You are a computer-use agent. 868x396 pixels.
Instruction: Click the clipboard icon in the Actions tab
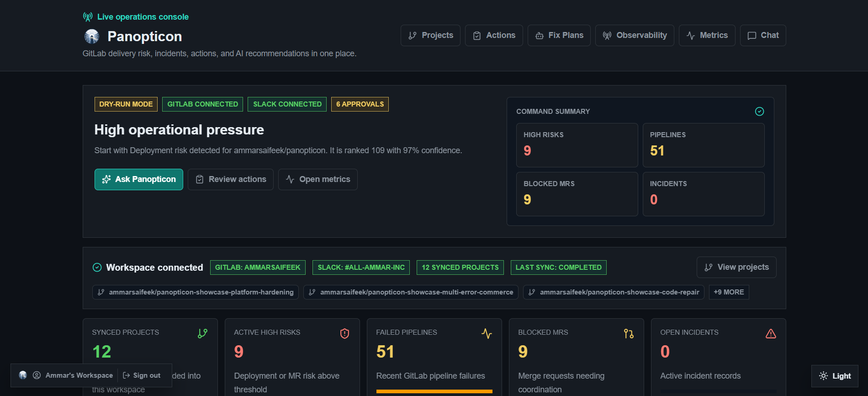coord(477,36)
